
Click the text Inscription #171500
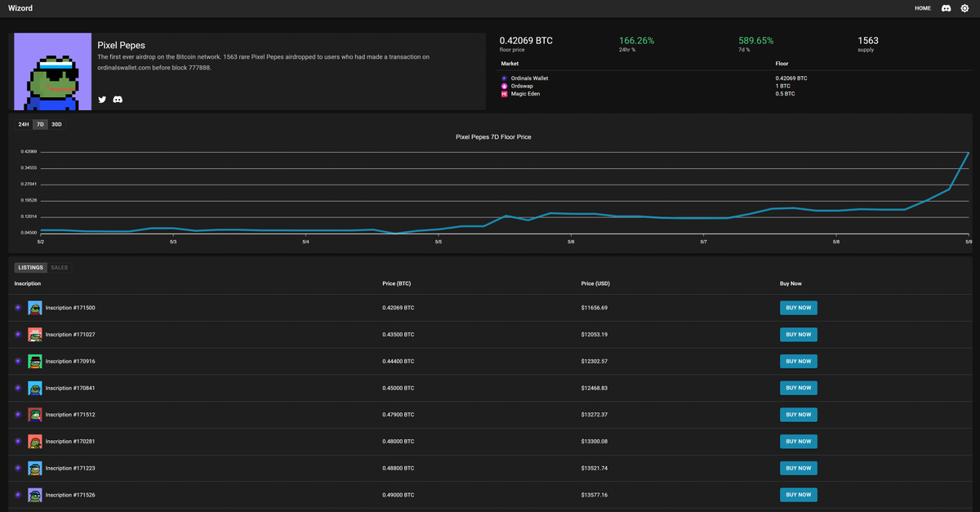70,308
